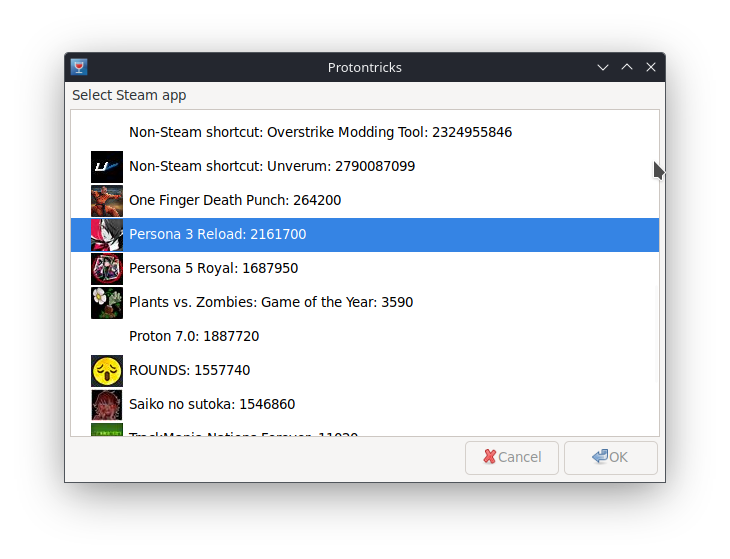730x559 pixels.
Task: Close the Protontricks window
Action: point(651,67)
